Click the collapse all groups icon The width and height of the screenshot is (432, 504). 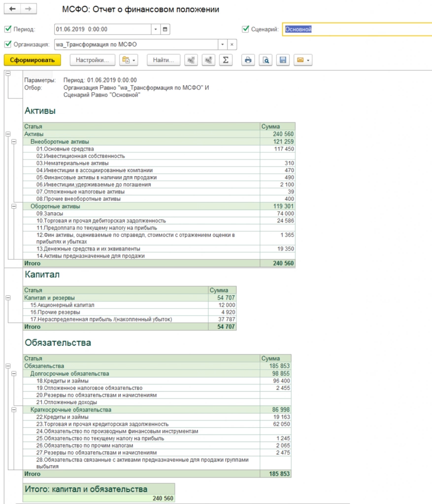(x=191, y=60)
